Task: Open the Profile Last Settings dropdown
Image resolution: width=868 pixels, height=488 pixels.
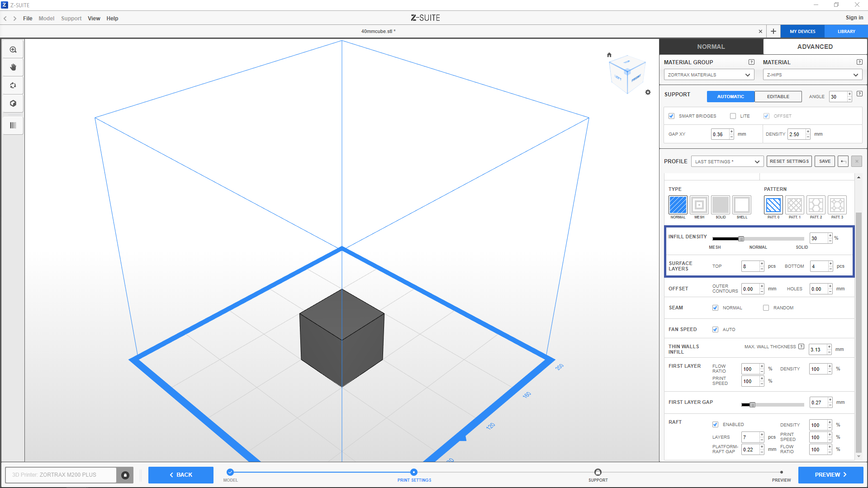Action: [727, 161]
